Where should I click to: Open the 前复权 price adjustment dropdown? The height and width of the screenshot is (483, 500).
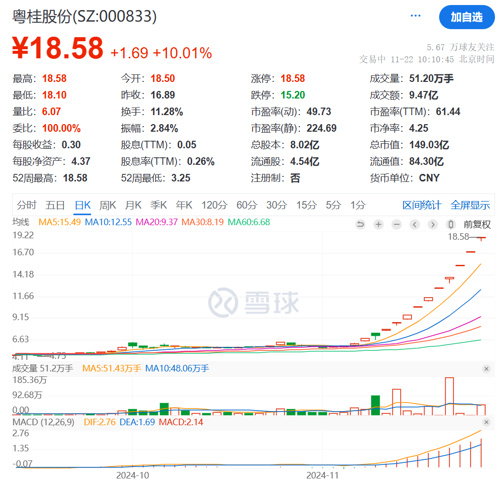point(477,224)
